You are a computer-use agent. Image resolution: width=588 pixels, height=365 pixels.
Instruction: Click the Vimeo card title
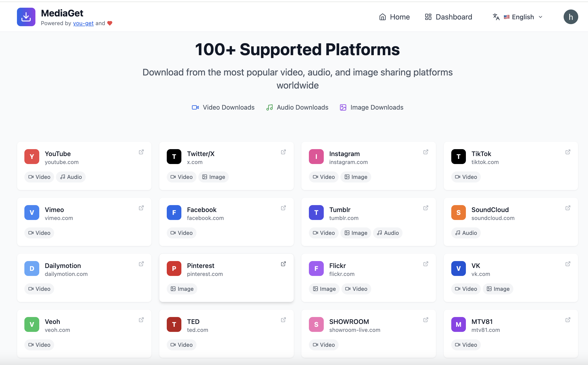point(54,210)
